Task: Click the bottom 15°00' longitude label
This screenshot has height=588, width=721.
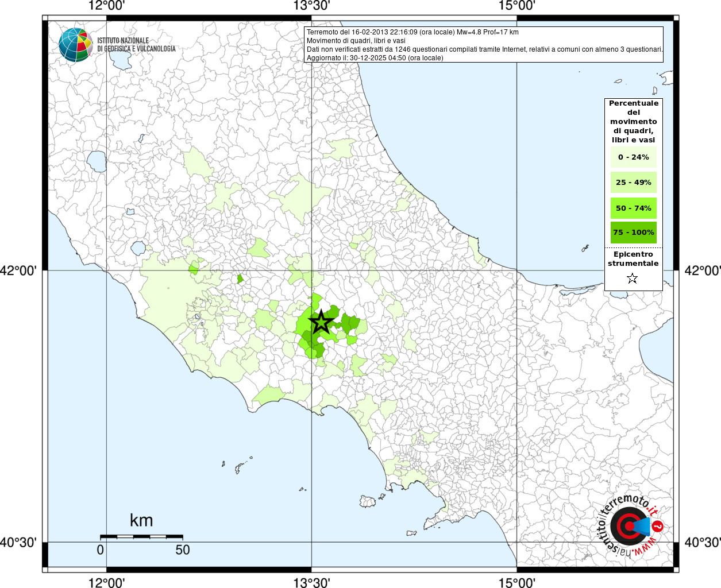Action: [516, 582]
